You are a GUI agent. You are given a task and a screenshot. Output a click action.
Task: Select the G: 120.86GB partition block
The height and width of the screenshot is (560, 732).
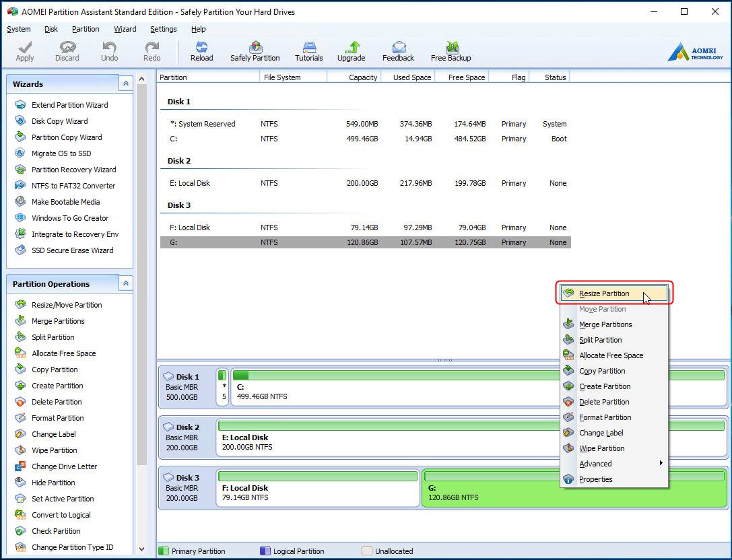pyautogui.click(x=574, y=488)
